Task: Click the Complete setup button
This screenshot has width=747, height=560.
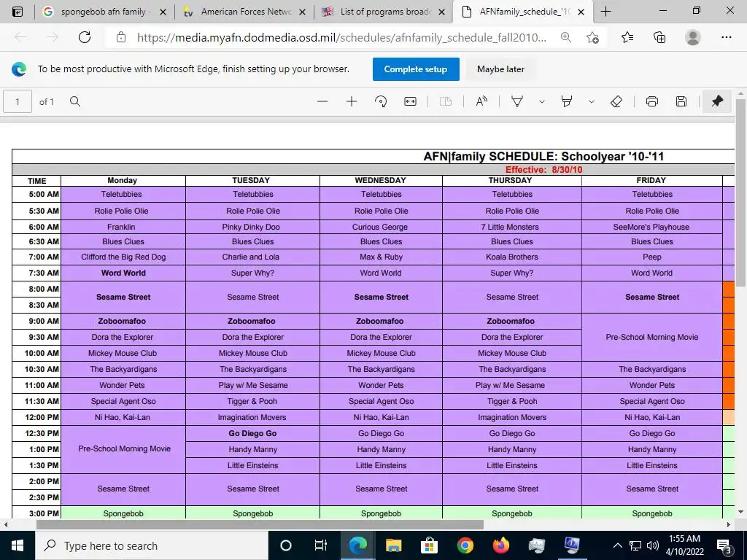Action: tap(416, 69)
